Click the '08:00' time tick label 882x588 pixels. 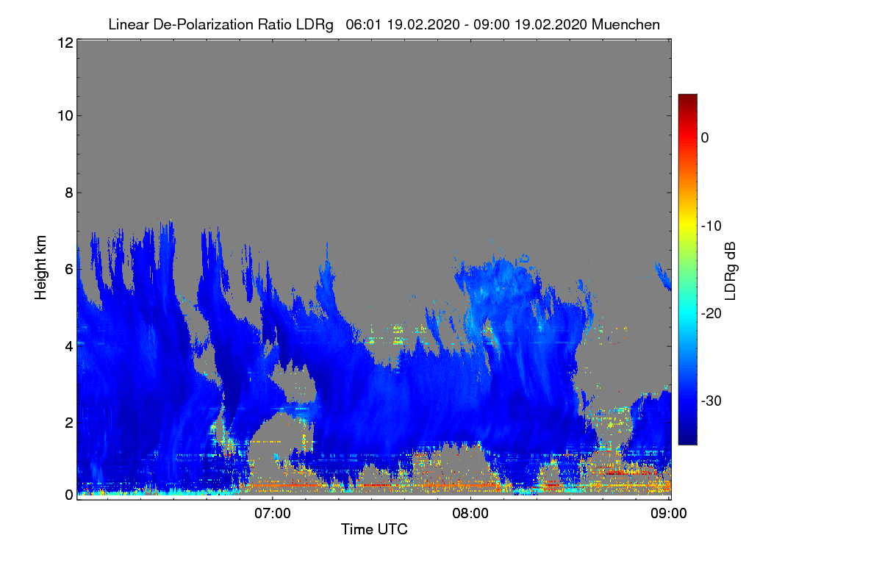pos(470,512)
